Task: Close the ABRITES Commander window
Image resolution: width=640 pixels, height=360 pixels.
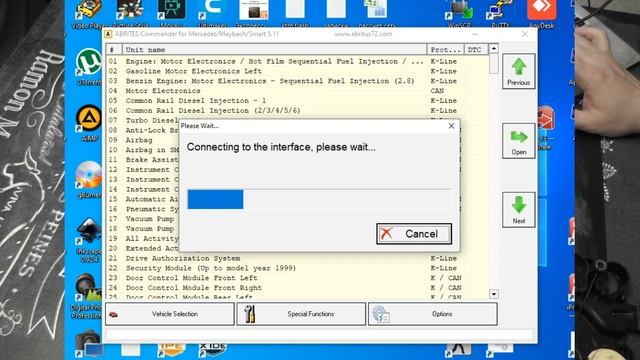Action: tap(525, 34)
